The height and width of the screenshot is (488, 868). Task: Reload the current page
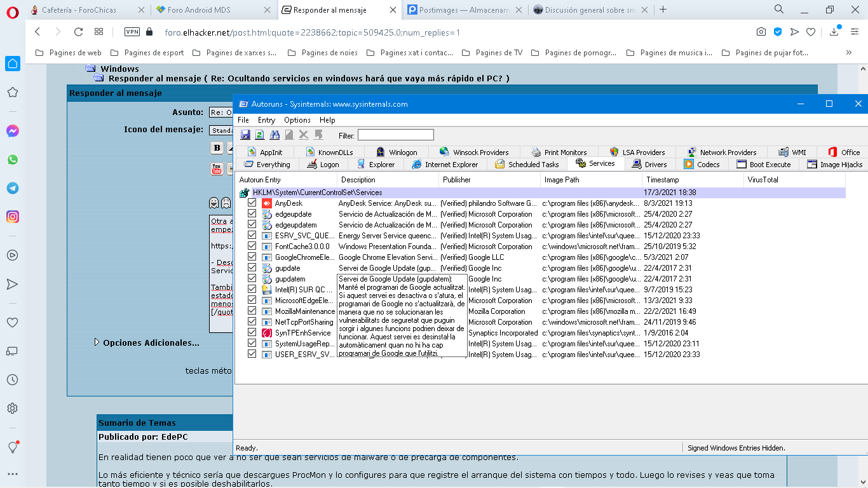pos(78,32)
